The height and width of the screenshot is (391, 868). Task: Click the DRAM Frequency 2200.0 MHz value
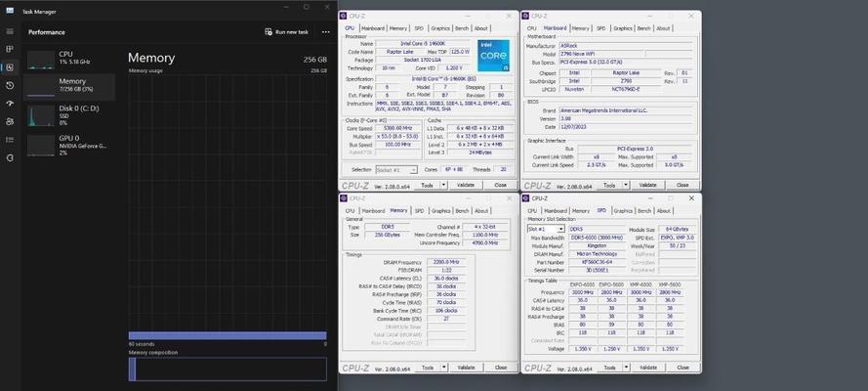(x=446, y=263)
